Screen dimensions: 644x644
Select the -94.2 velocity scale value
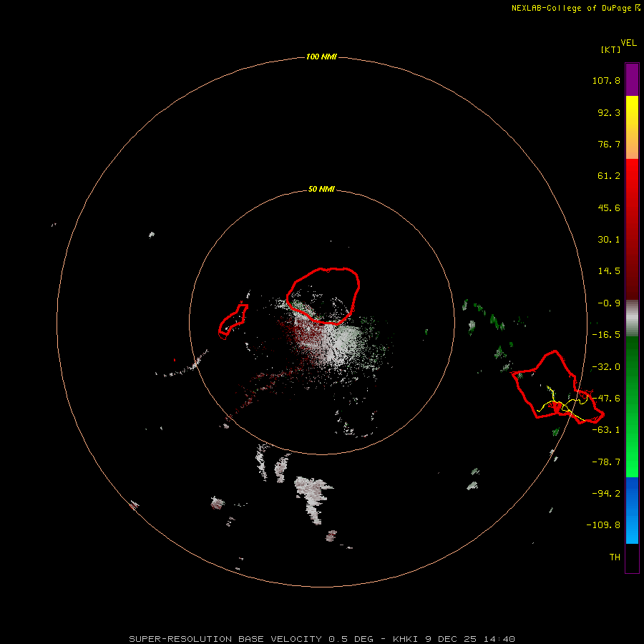606,494
